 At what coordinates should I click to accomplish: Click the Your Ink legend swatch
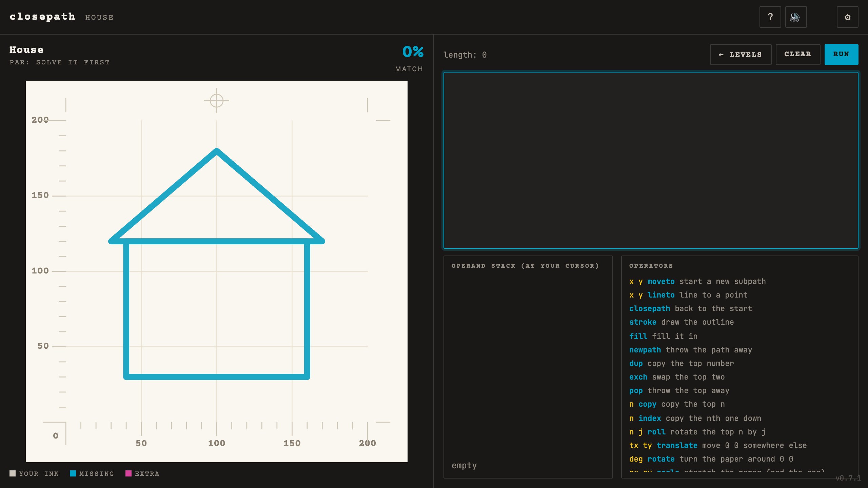click(x=13, y=473)
